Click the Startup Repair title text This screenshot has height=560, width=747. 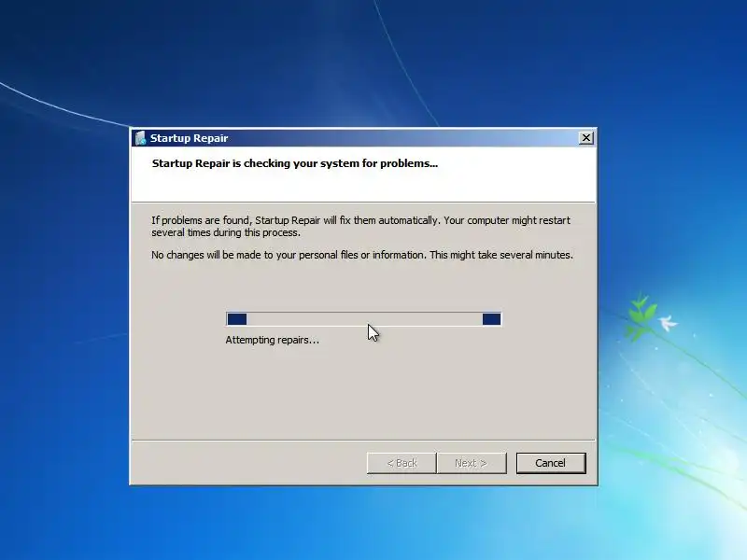click(x=190, y=138)
